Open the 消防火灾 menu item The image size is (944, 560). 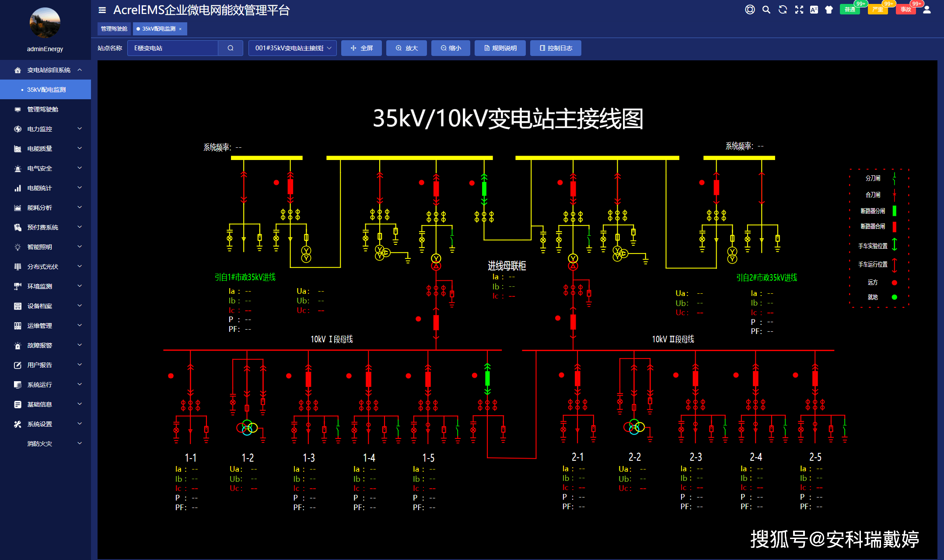point(45,444)
